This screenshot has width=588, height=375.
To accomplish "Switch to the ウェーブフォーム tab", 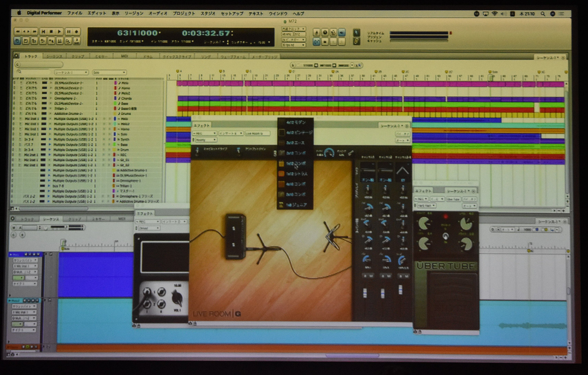I will (233, 57).
